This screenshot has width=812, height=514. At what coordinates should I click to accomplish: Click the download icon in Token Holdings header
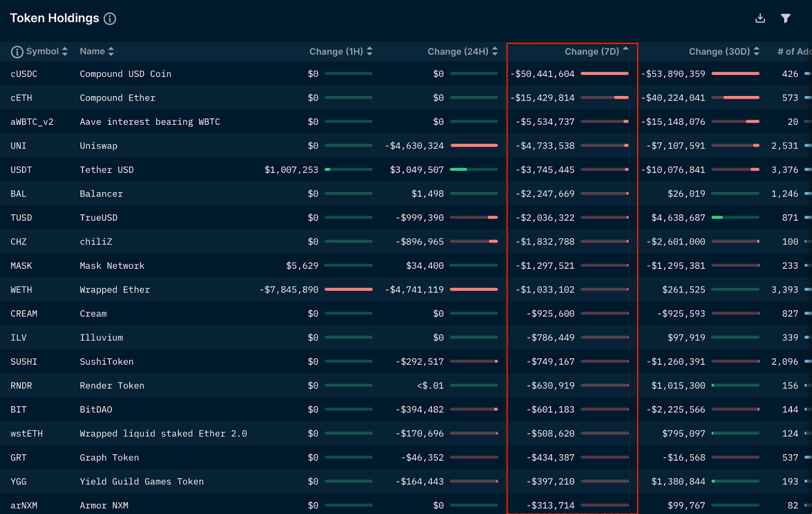coord(760,18)
